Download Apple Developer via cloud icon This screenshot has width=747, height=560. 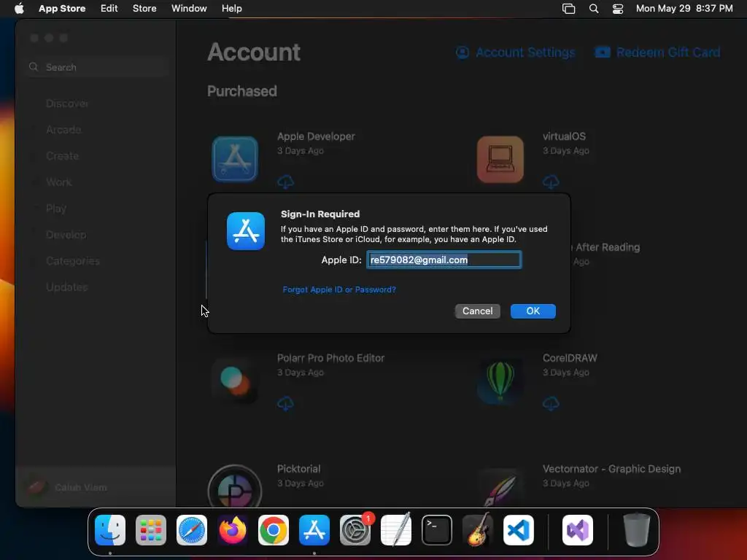pos(285,182)
